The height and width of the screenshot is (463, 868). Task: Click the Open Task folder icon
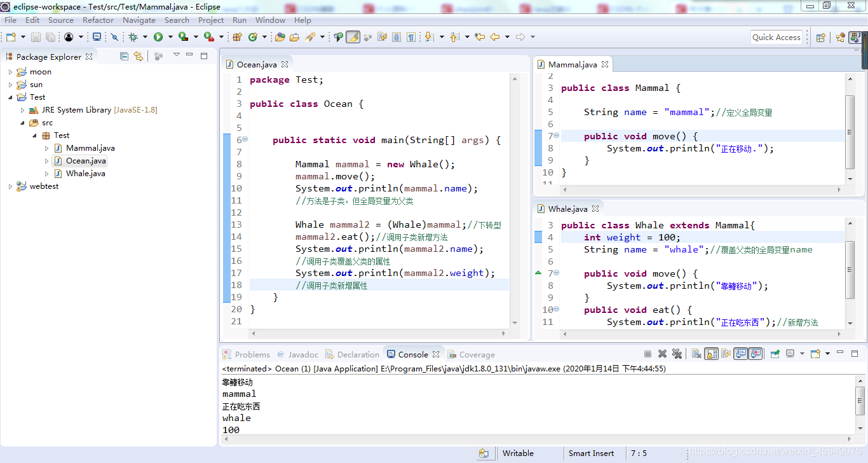294,37
